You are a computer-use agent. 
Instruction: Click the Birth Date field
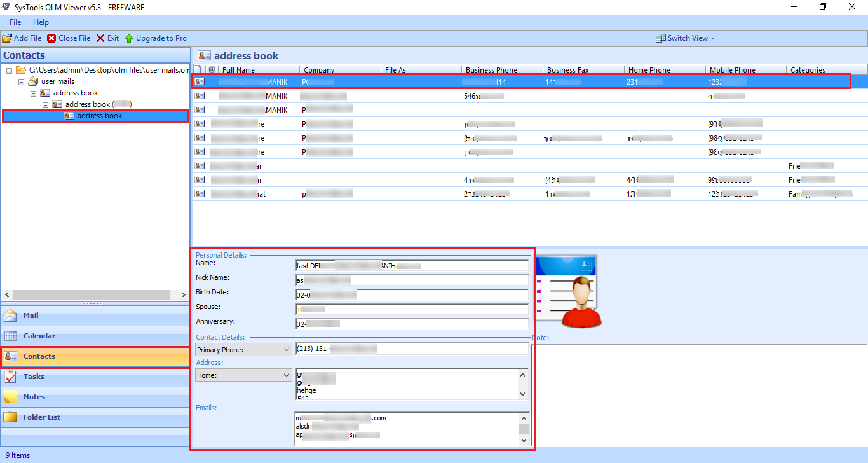tap(412, 294)
